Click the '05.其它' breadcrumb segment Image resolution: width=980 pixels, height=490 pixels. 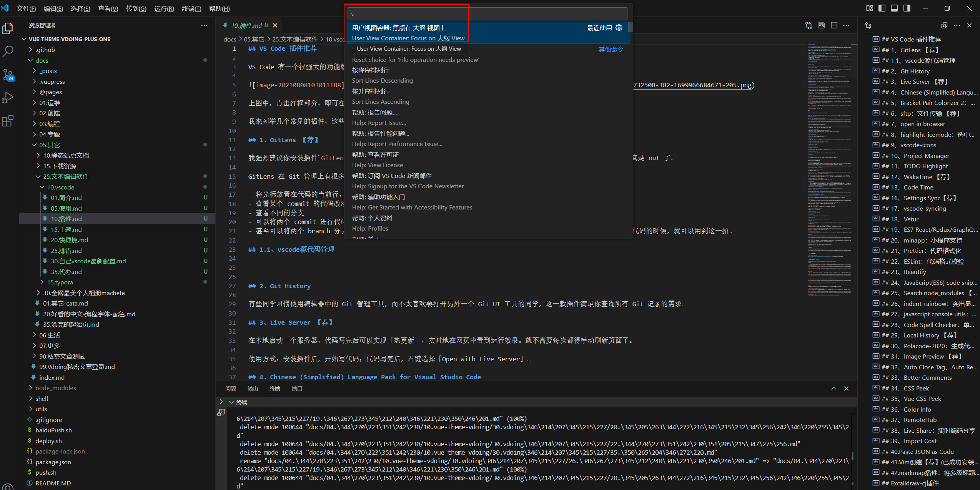(x=254, y=39)
